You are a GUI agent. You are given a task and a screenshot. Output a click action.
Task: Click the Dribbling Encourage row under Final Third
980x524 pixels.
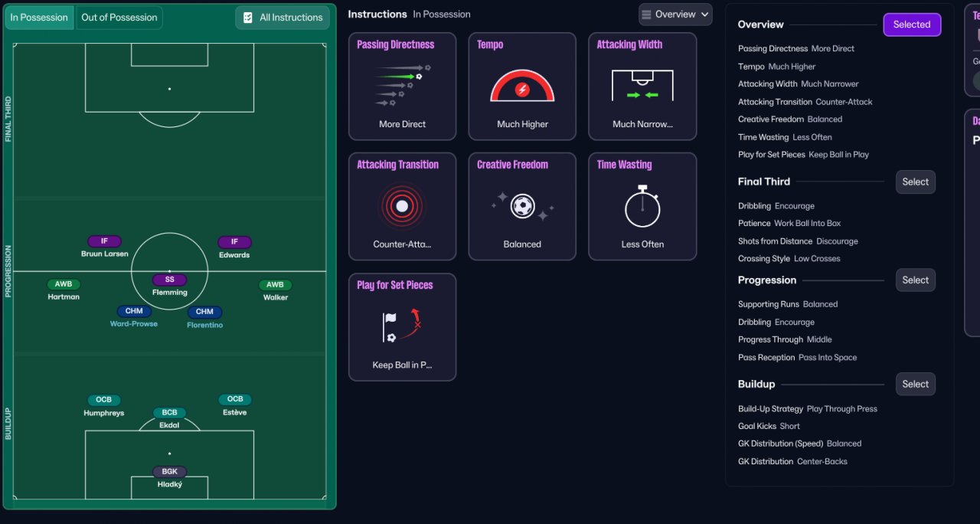click(776, 206)
